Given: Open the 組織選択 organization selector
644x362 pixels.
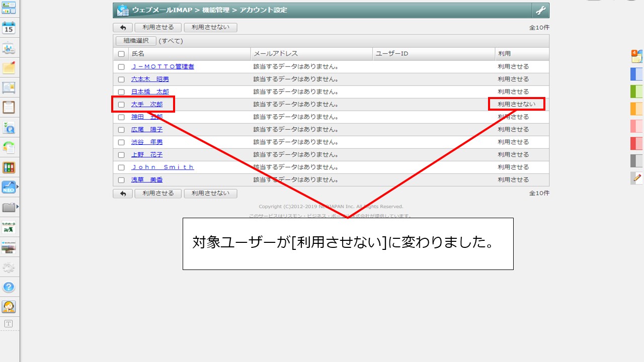Looking at the screenshot, I should tap(136, 41).
